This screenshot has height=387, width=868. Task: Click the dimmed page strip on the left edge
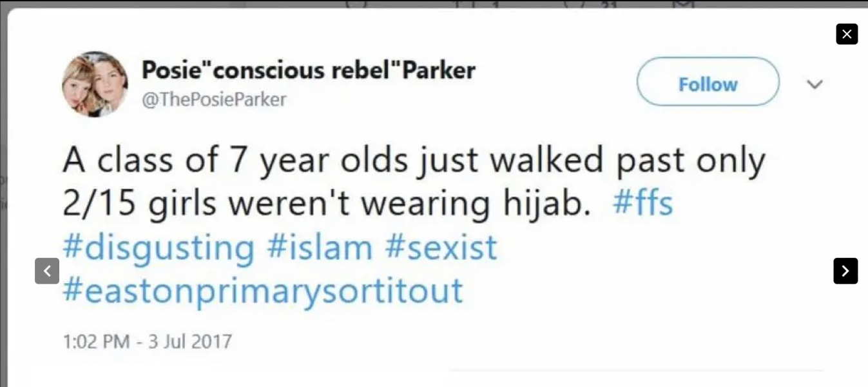3,193
